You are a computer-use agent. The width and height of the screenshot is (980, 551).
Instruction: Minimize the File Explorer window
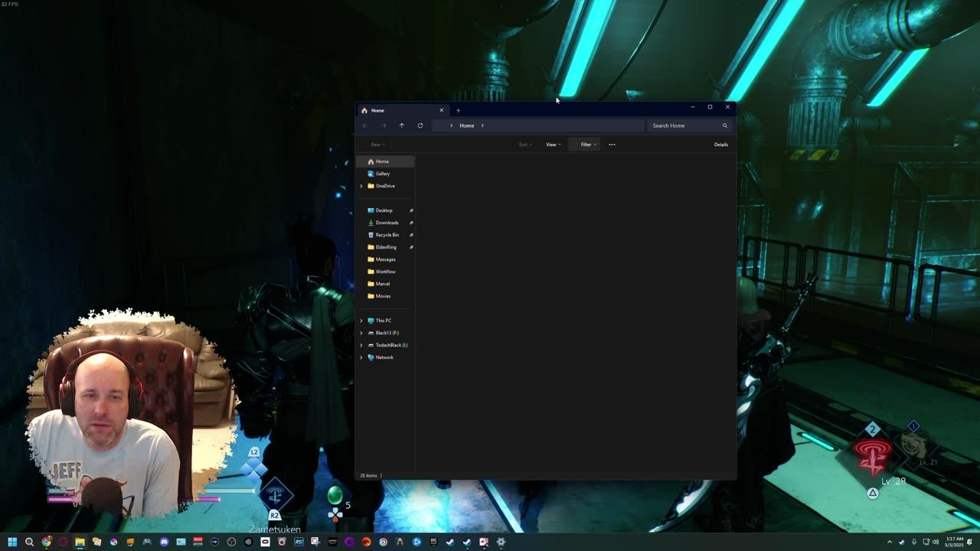(692, 107)
